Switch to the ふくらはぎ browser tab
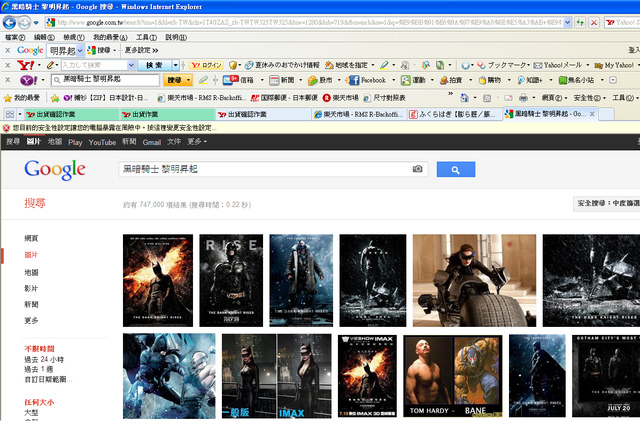This screenshot has width=640, height=428. coord(453,114)
